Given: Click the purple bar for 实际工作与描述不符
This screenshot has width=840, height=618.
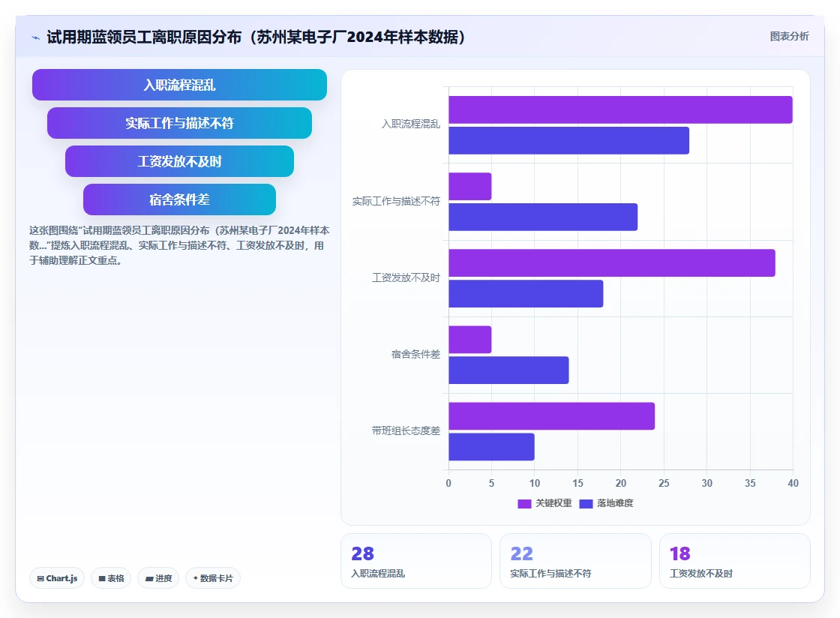Looking at the screenshot, I should pos(469,186).
